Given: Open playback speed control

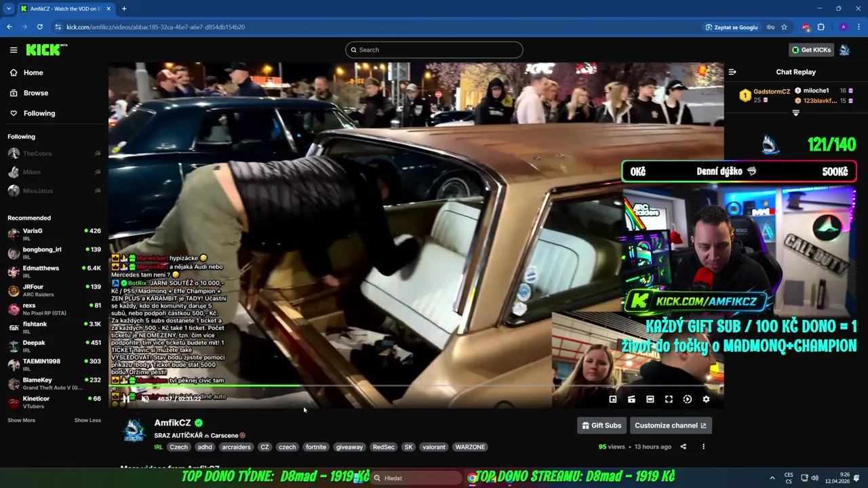Looking at the screenshot, I should point(687,399).
